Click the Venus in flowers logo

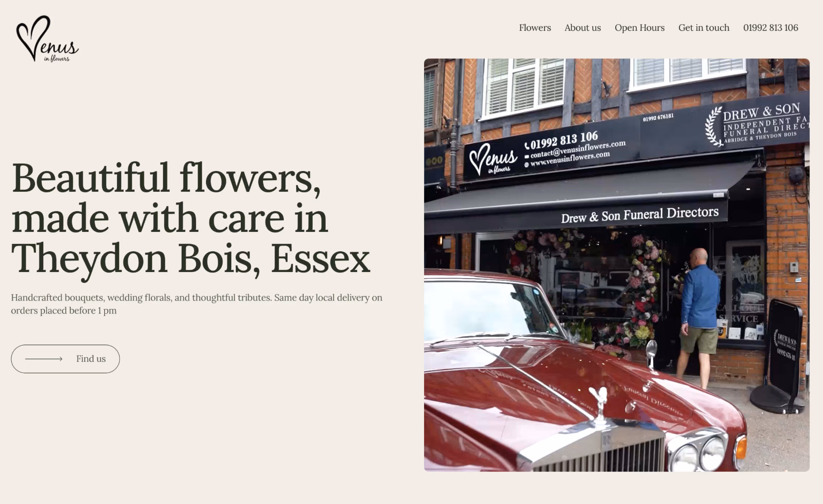tap(47, 39)
